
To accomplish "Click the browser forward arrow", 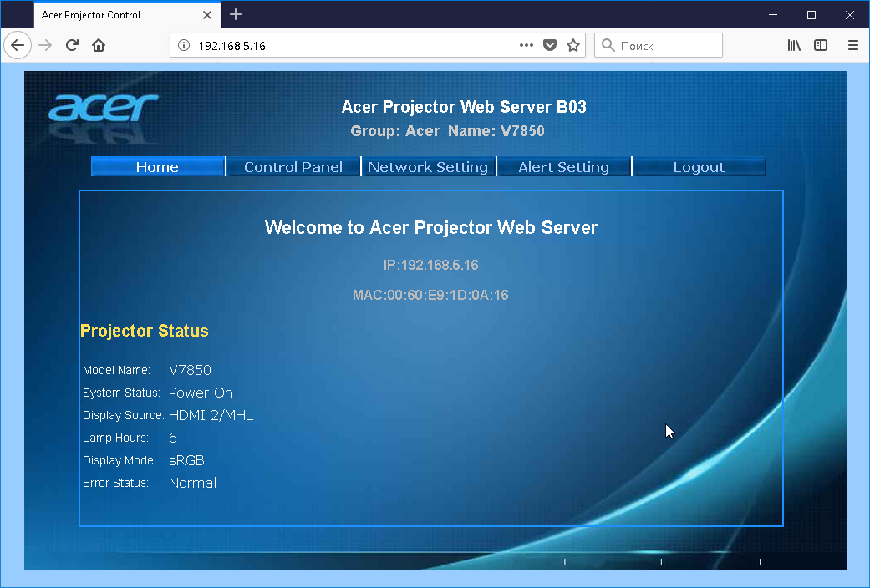I will pyautogui.click(x=45, y=45).
